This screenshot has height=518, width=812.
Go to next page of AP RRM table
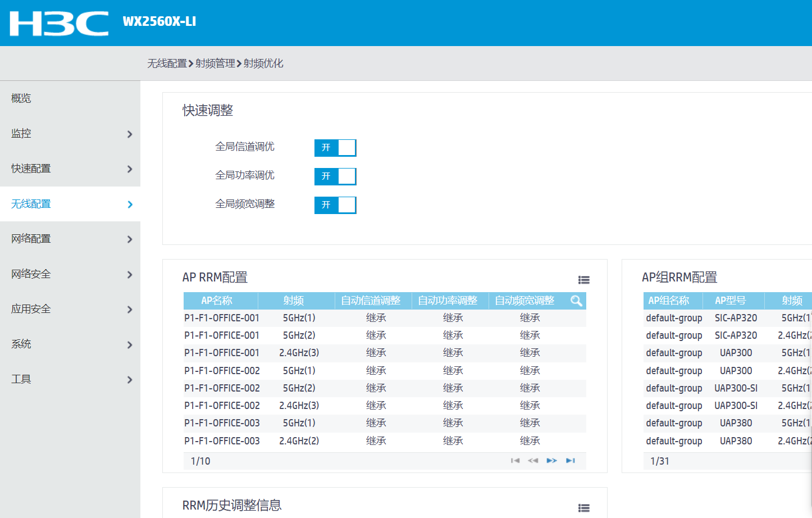(551, 461)
